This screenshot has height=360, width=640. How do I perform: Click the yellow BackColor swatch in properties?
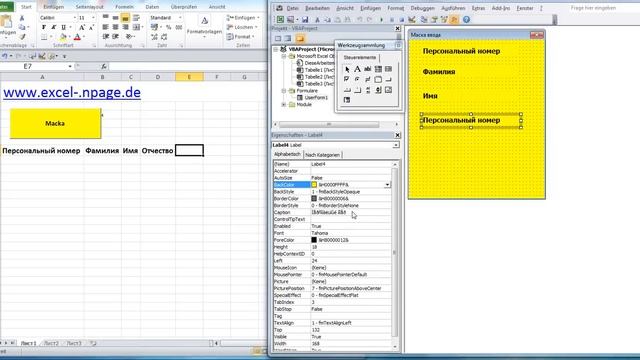pos(314,185)
